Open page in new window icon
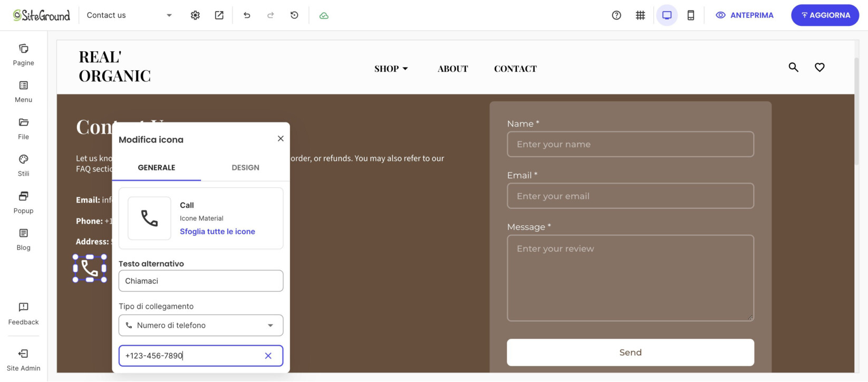Screen dimensions: 868x382 pos(219,15)
